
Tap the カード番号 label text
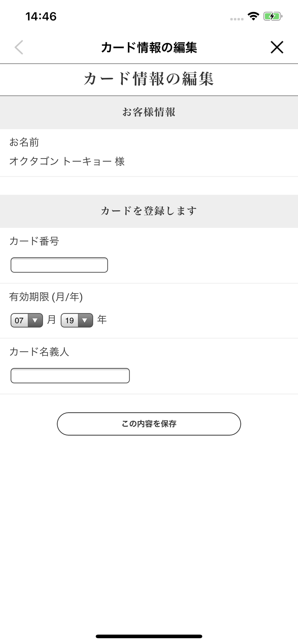(34, 241)
